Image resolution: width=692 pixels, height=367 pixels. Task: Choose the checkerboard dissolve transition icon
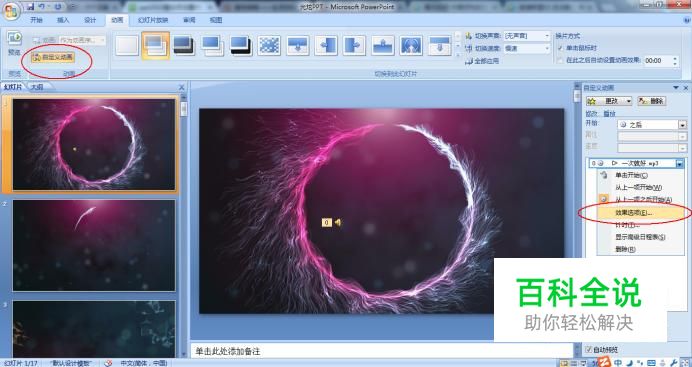[x=269, y=45]
